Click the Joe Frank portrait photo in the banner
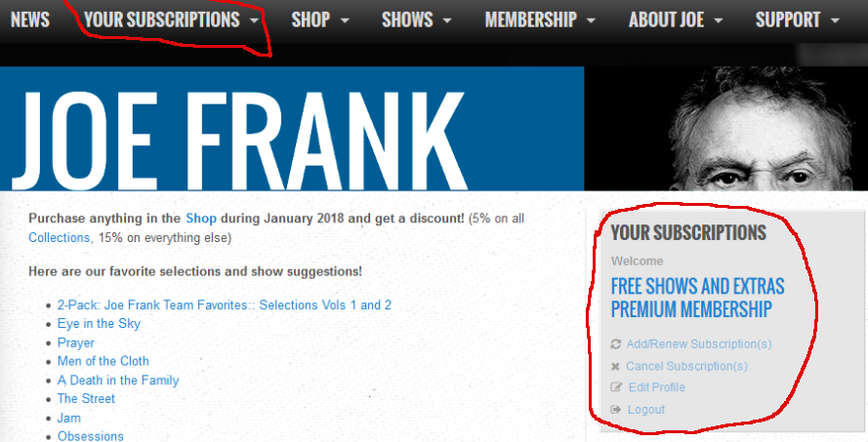This screenshot has height=442, width=868. pyautogui.click(x=725, y=129)
